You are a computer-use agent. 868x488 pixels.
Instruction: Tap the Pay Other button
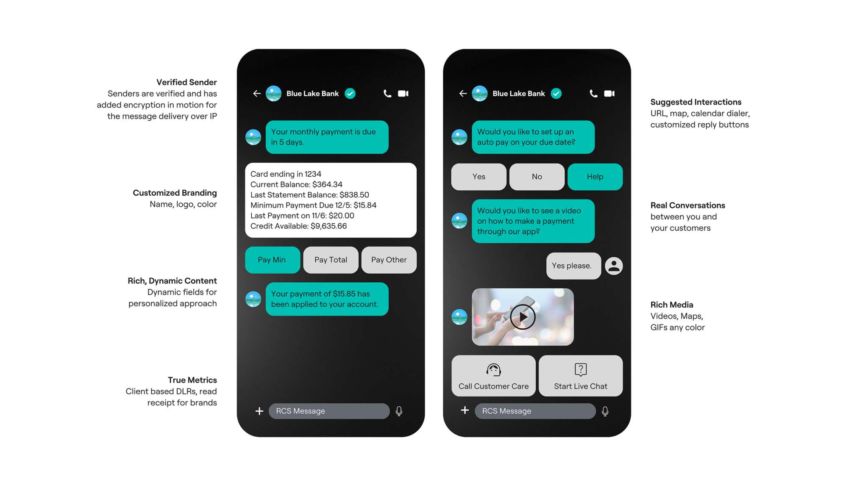388,259
